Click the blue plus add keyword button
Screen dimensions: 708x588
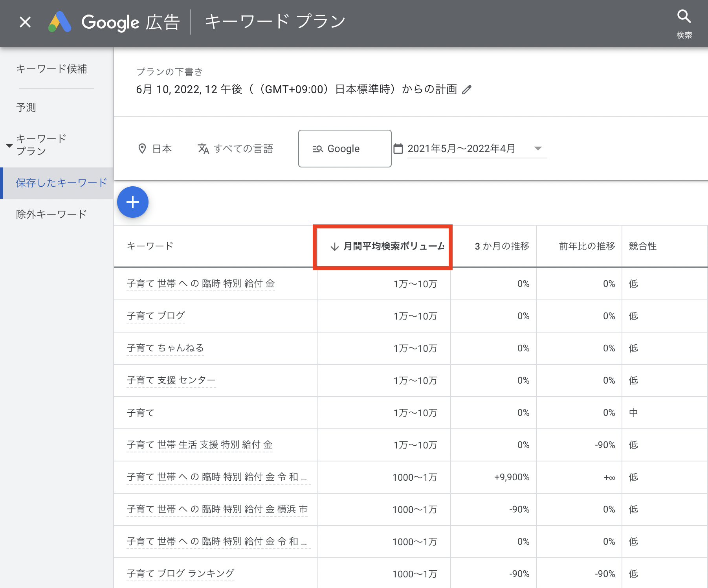(x=133, y=202)
